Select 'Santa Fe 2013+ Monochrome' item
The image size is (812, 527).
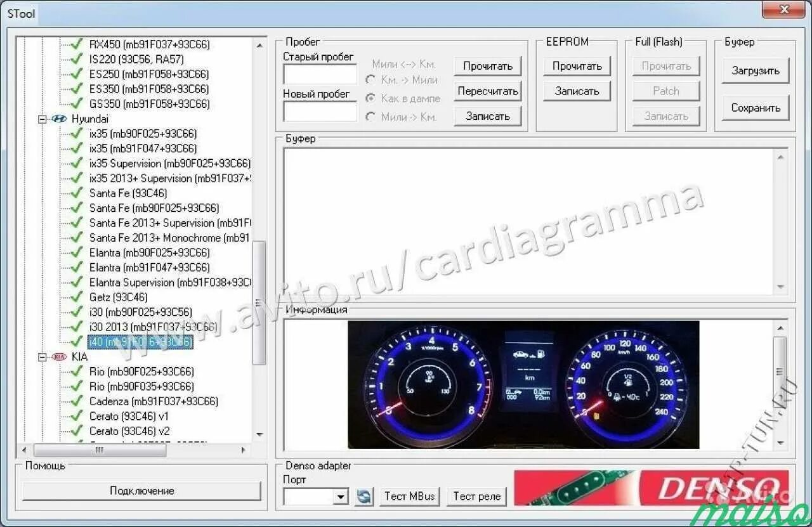click(x=169, y=238)
